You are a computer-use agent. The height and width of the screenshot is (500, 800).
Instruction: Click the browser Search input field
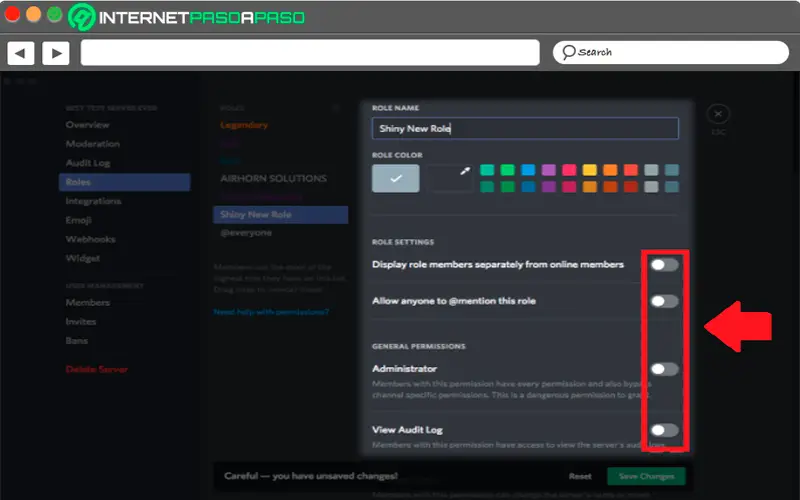tap(670, 52)
